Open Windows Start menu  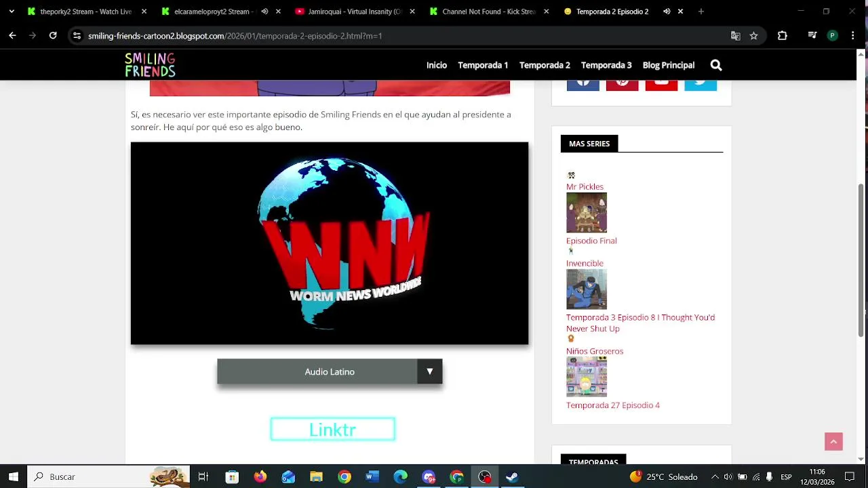point(14,476)
